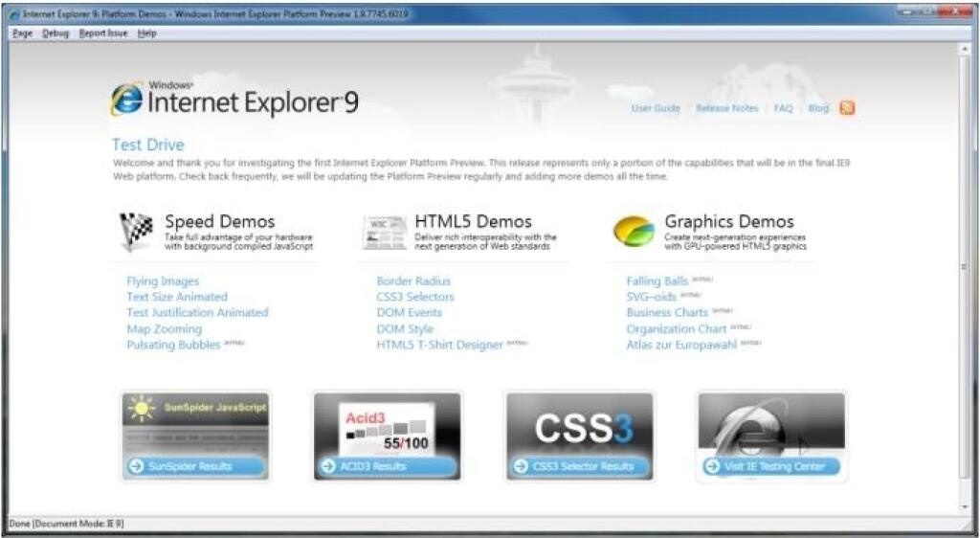Open the Text Justification Animated demo
The height and width of the screenshot is (538, 980).
(x=197, y=312)
